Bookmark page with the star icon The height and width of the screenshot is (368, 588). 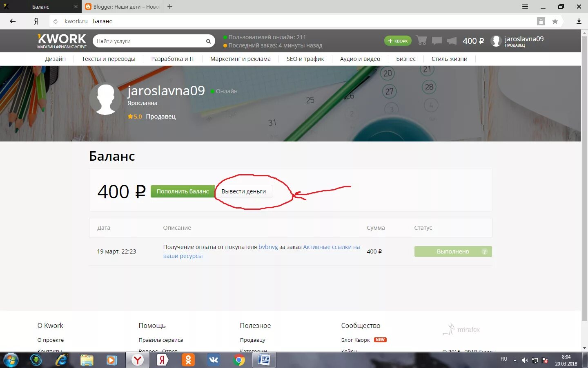coord(555,21)
